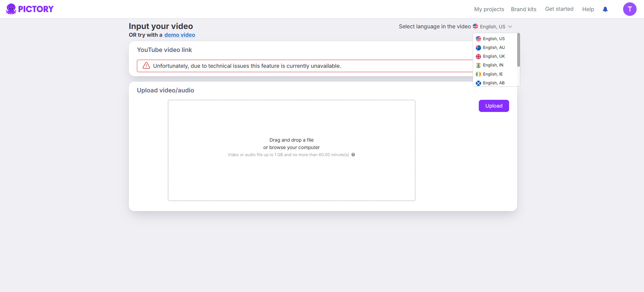Screen dimensions: 644x292
Task: Click the help tooltip icon for file limits
Action: tap(353, 155)
